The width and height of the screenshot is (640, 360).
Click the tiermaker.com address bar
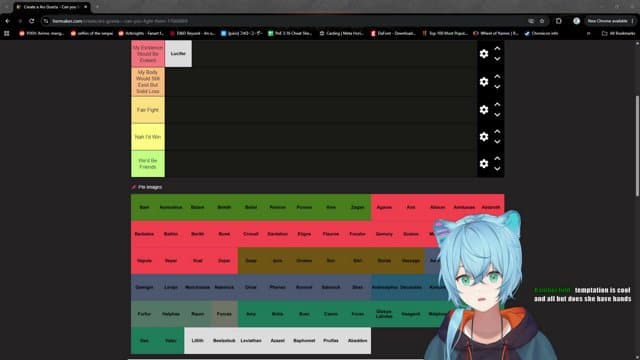pos(286,21)
